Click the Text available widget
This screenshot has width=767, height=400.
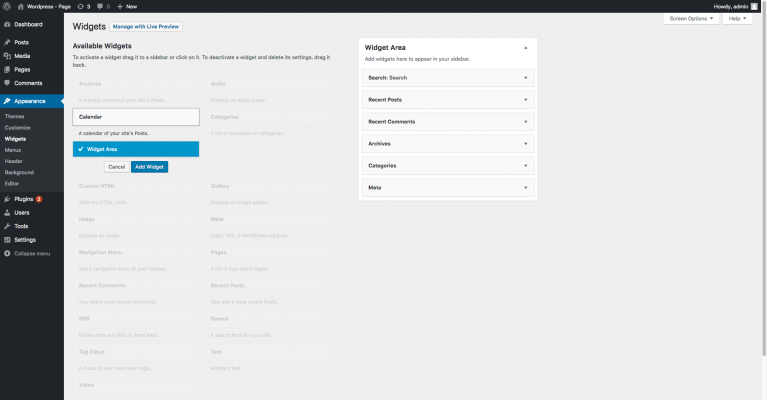pos(268,352)
